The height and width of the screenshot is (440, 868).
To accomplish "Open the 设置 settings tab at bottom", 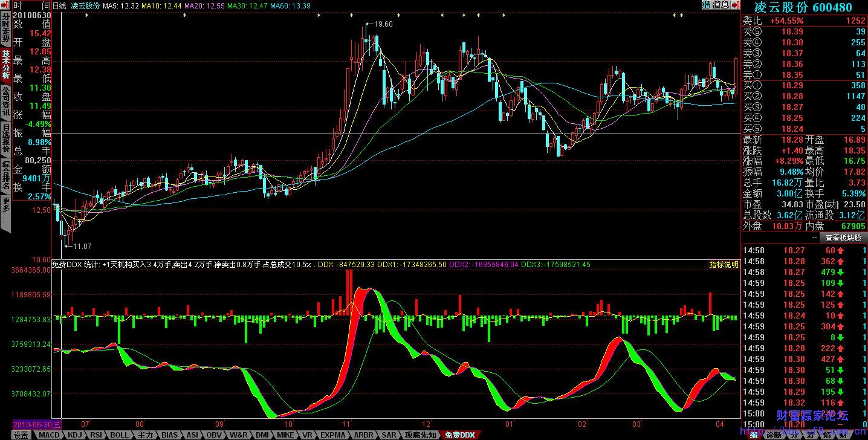I will pos(21,435).
